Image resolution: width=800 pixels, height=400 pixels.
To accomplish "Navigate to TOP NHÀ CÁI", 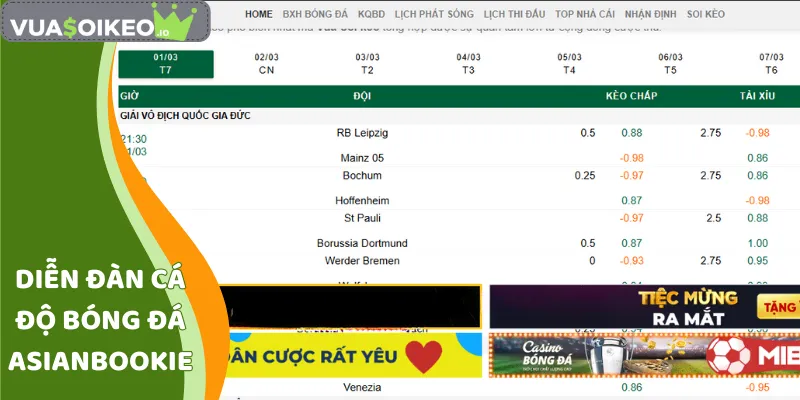I will click(x=585, y=15).
